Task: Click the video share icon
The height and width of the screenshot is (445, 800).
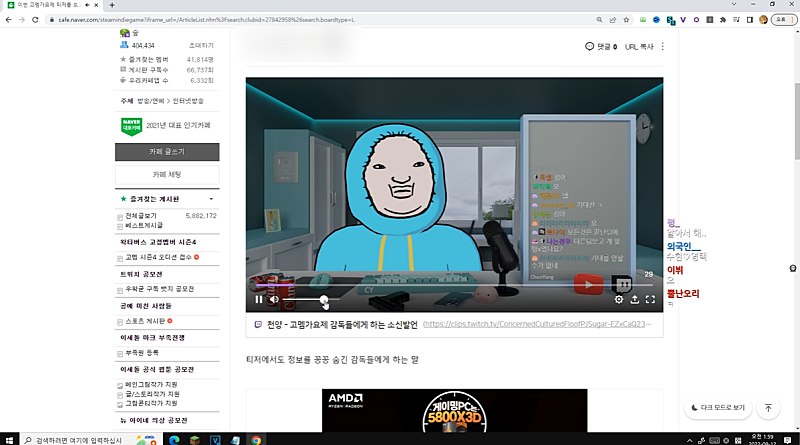Action: [634, 300]
